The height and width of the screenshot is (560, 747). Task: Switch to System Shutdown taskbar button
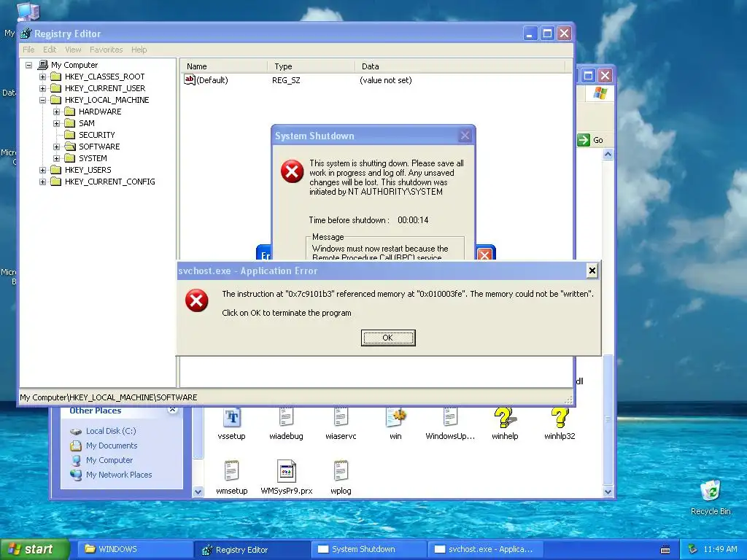[368, 549]
